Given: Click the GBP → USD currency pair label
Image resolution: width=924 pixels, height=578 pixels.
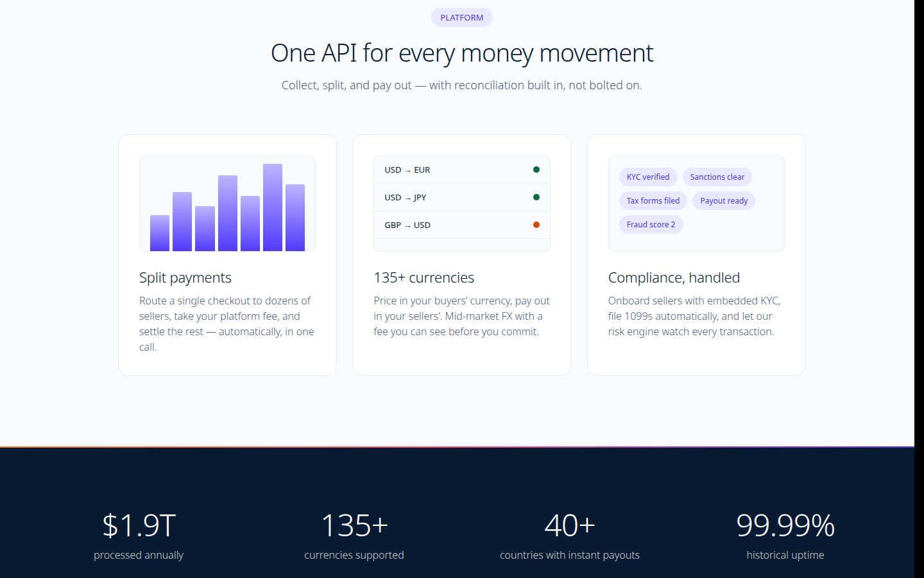Looking at the screenshot, I should 407,225.
